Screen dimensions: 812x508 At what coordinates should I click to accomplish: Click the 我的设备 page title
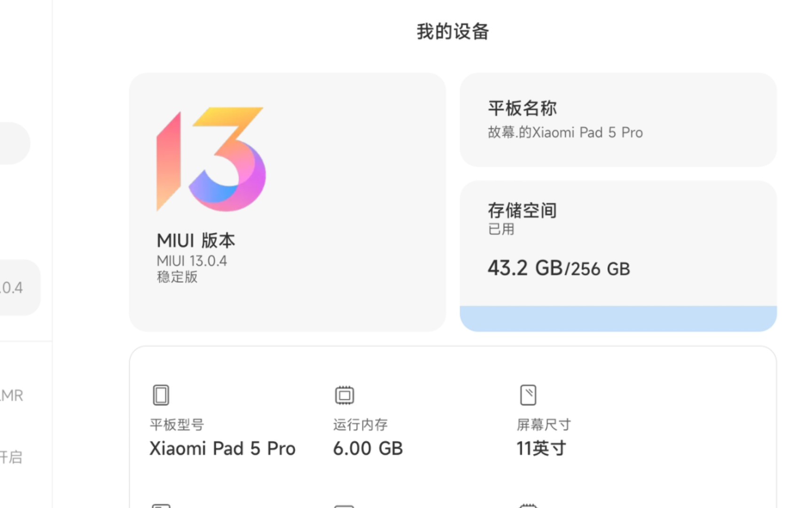click(x=452, y=31)
